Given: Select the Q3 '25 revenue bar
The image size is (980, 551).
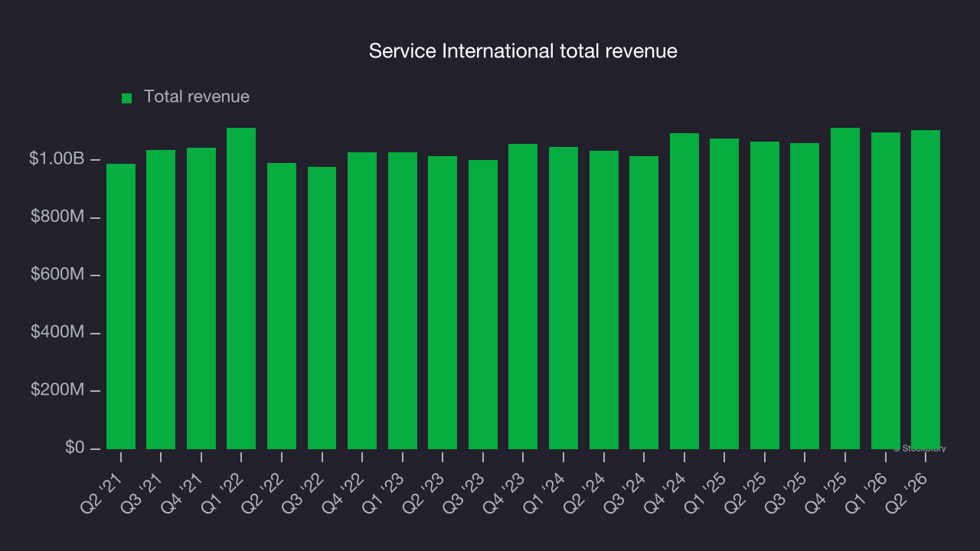Looking at the screenshot, I should click(805, 296).
